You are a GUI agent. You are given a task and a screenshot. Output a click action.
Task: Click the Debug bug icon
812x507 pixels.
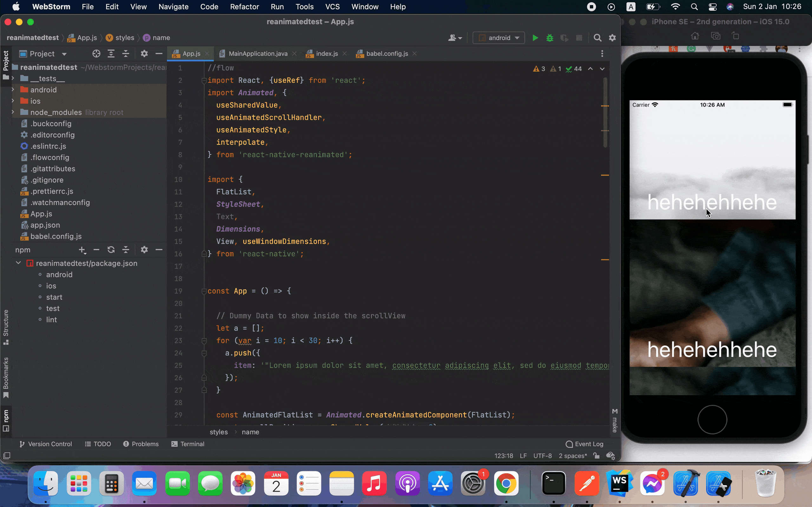[550, 38]
